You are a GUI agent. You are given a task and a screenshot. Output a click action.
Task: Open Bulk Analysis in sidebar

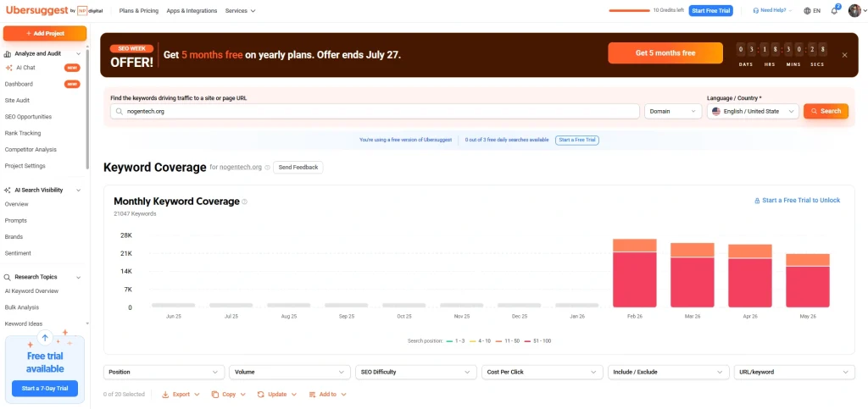pos(21,307)
